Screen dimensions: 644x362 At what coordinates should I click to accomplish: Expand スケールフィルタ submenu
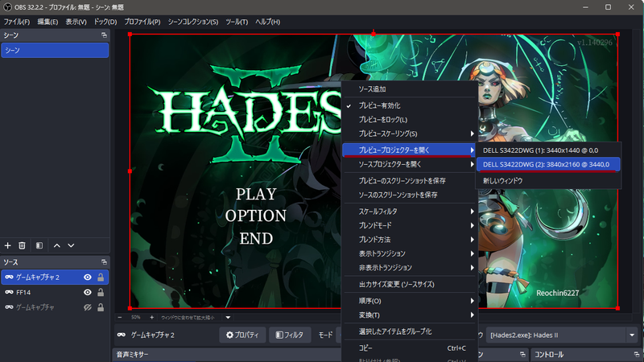tap(410, 212)
